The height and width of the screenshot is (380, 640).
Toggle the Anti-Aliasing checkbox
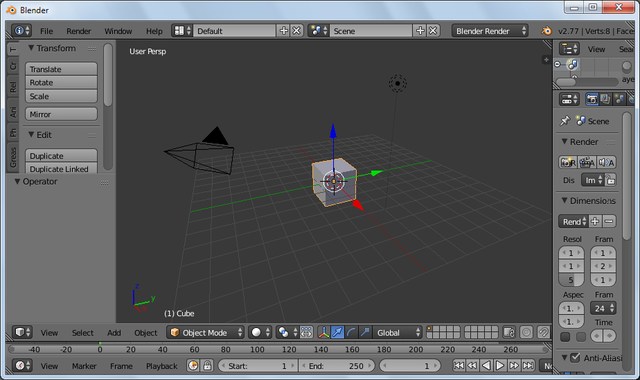pos(575,358)
